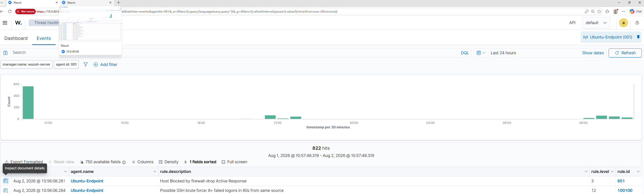Image resolution: width=644 pixels, height=195 pixels.
Task: Click the agent.id: 001 filter pill
Action: click(x=66, y=64)
